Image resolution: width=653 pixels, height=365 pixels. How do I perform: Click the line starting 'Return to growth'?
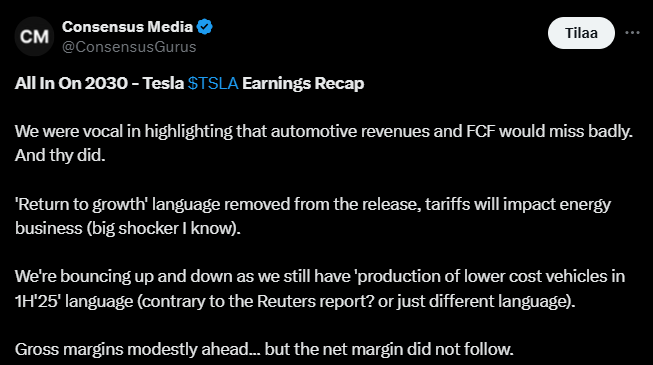pyautogui.click(x=313, y=205)
